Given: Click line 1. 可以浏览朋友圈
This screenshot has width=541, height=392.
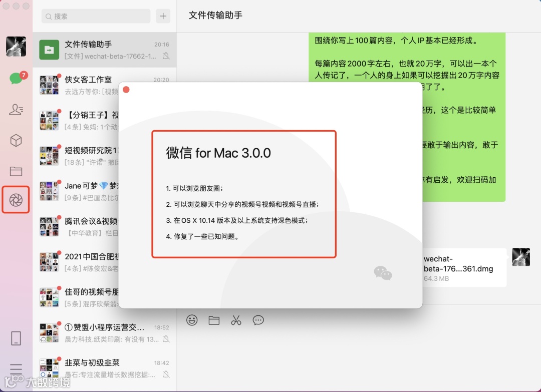Looking at the screenshot, I should click(194, 188).
